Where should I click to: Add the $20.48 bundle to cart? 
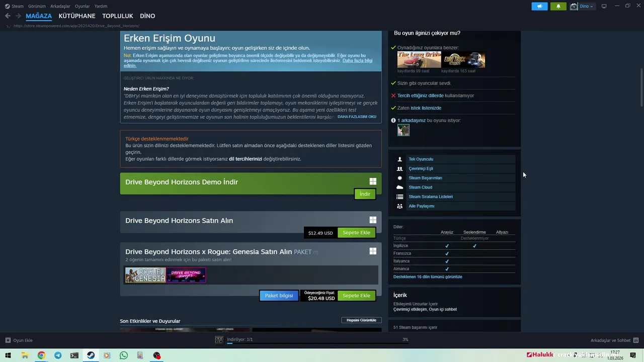point(356,296)
